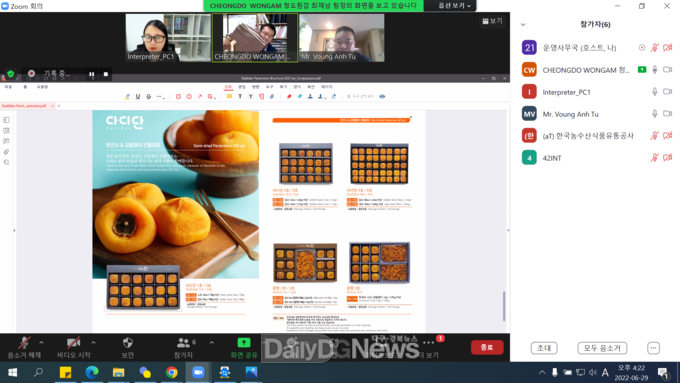Expand audio options arrow beside 음소거 해제
Image resolution: width=680 pixels, height=383 pixels.
[41, 343]
